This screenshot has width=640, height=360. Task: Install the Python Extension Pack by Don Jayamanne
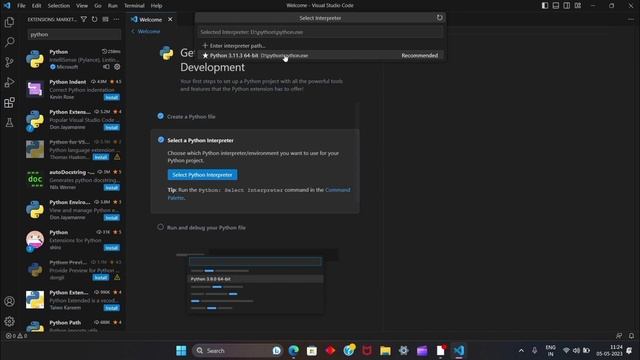click(111, 128)
